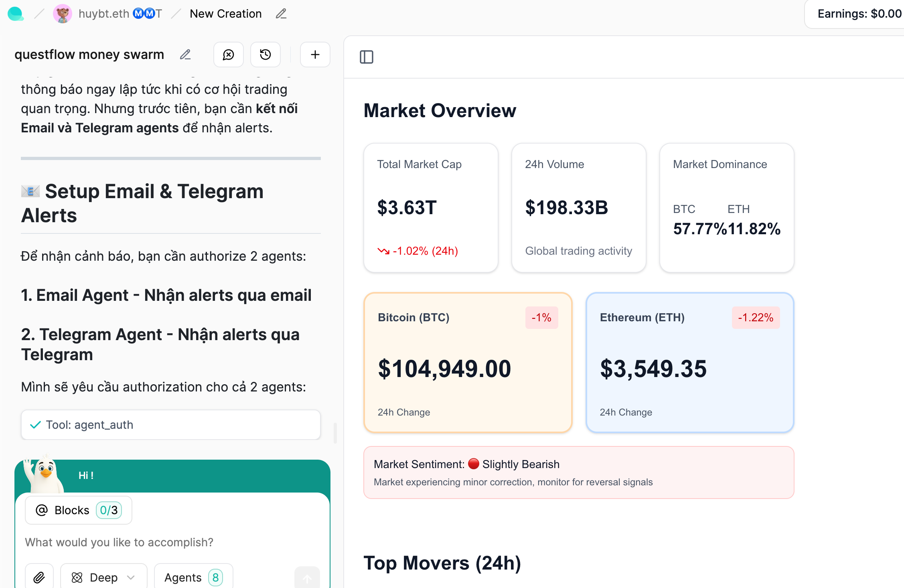The width and height of the screenshot is (904, 588).
Task: Click the -1% Bitcoin change badge
Action: pyautogui.click(x=541, y=318)
